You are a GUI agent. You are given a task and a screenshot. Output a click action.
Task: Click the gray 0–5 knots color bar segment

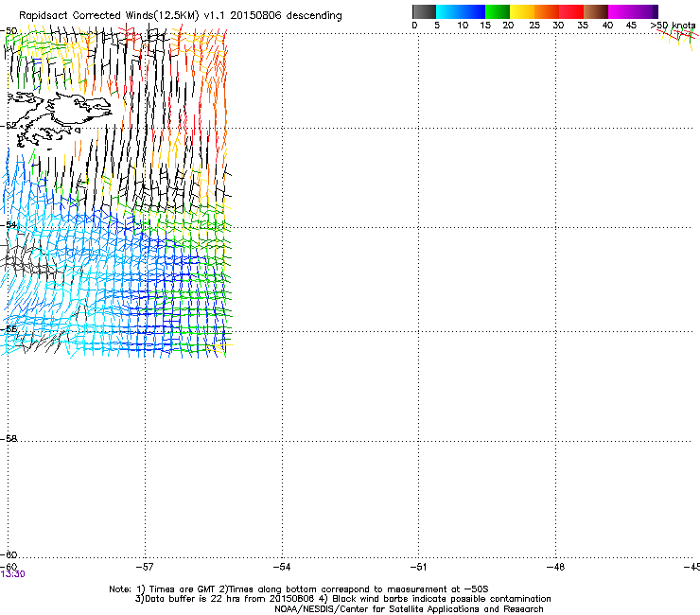424,11
